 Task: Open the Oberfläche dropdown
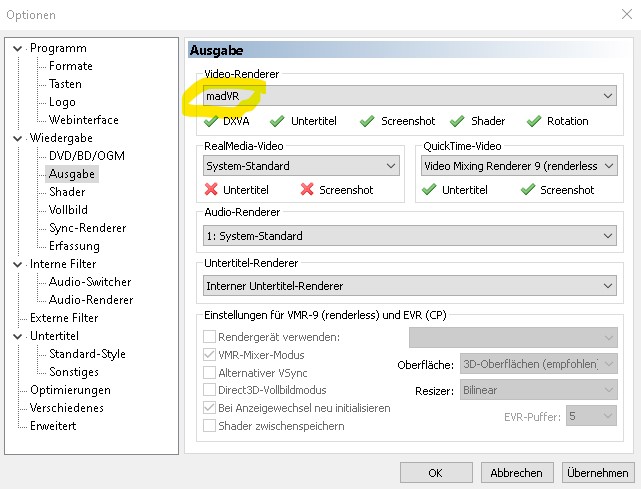[x=539, y=364]
